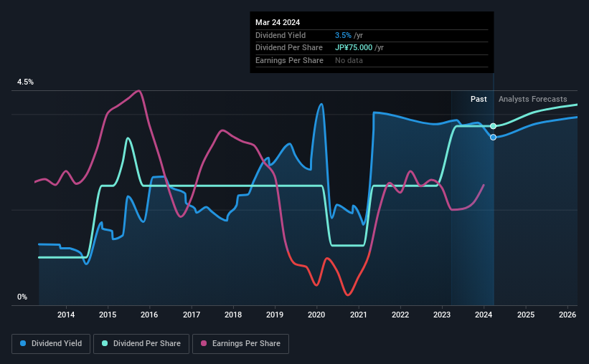Toggle the Dividend Yield legend button
The height and width of the screenshot is (364, 589).
tap(51, 344)
